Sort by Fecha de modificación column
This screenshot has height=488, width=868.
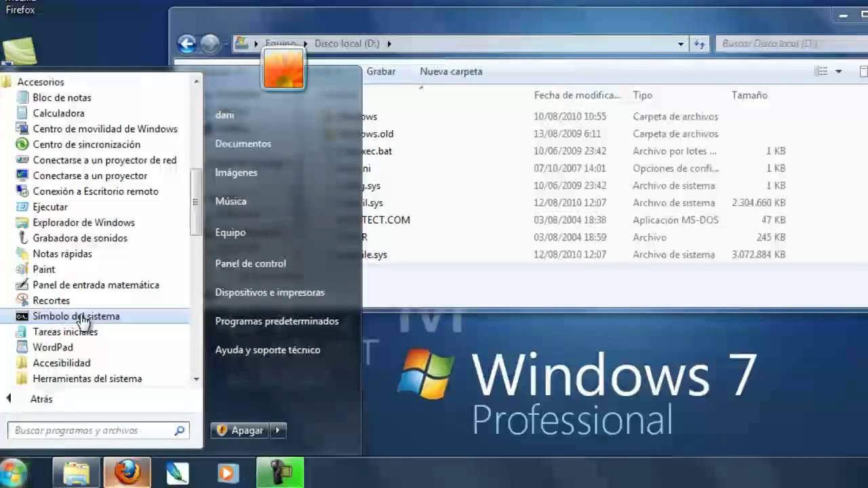point(577,96)
